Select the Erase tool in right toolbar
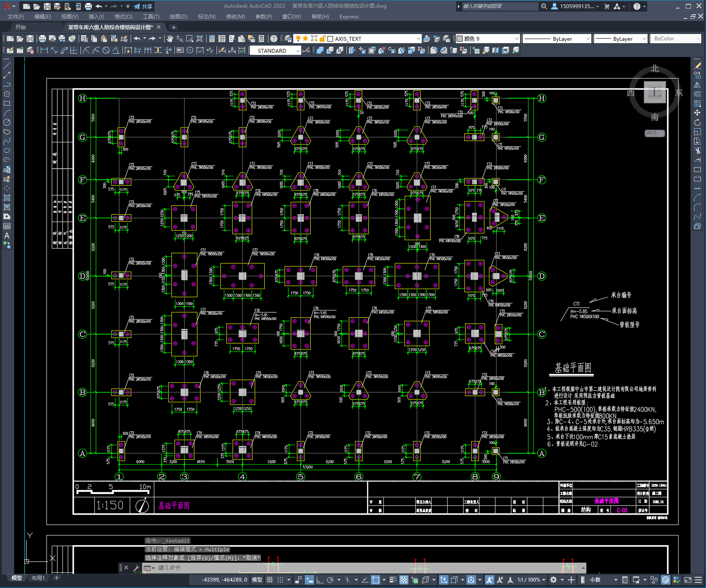706x588 pixels. tap(697, 66)
